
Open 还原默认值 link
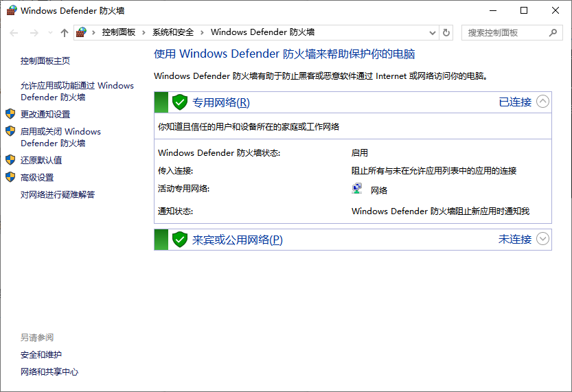pos(41,160)
